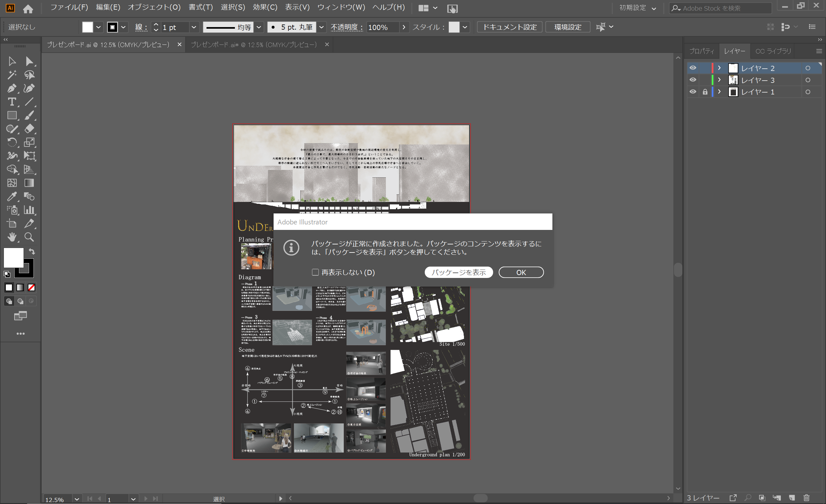Image resolution: width=826 pixels, height=504 pixels.
Task: Open the 初期設定 workspace dropdown
Action: (x=638, y=8)
